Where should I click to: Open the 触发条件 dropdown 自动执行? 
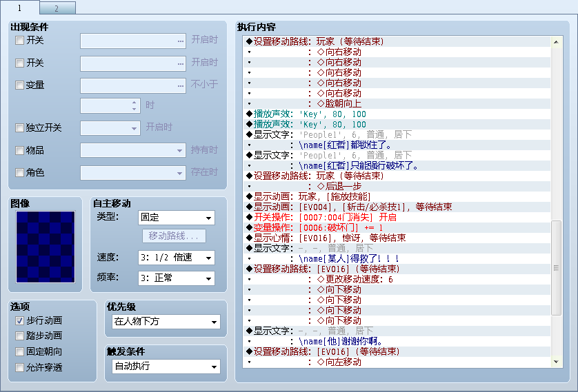[166, 367]
